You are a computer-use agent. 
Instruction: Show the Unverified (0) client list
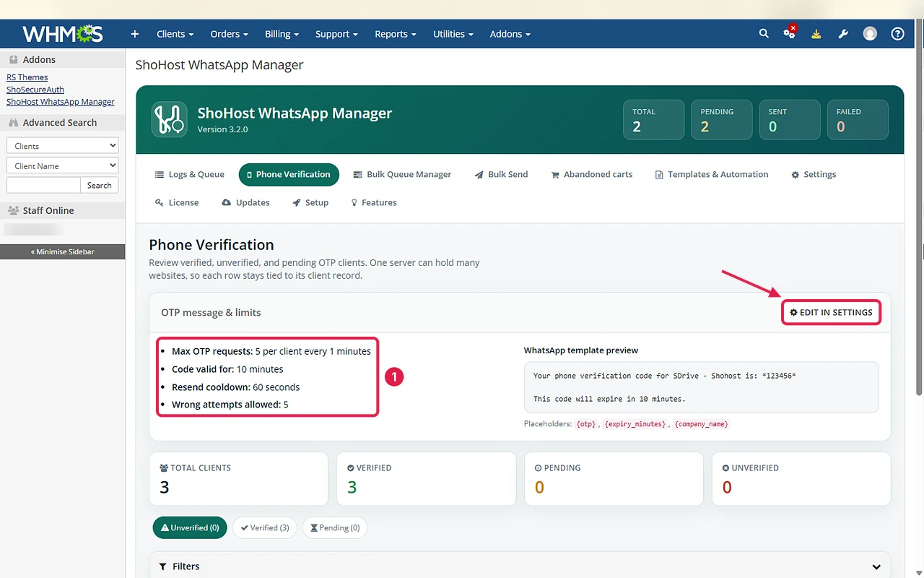coord(190,527)
